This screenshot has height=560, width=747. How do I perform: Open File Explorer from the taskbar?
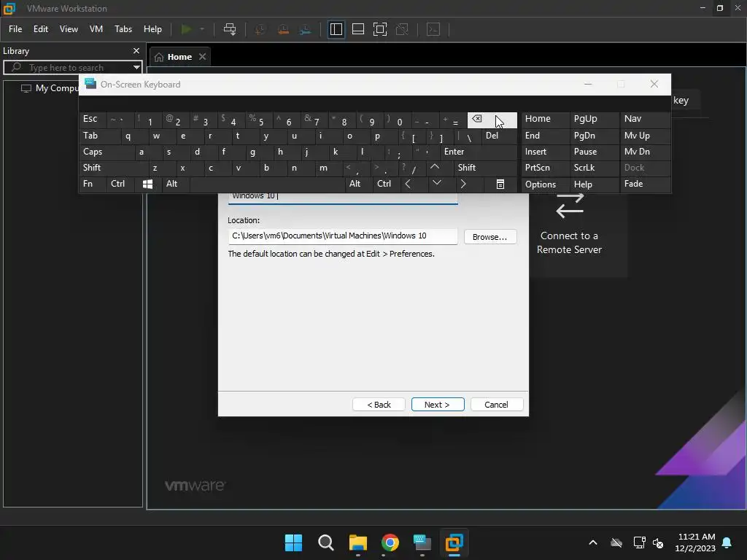357,542
